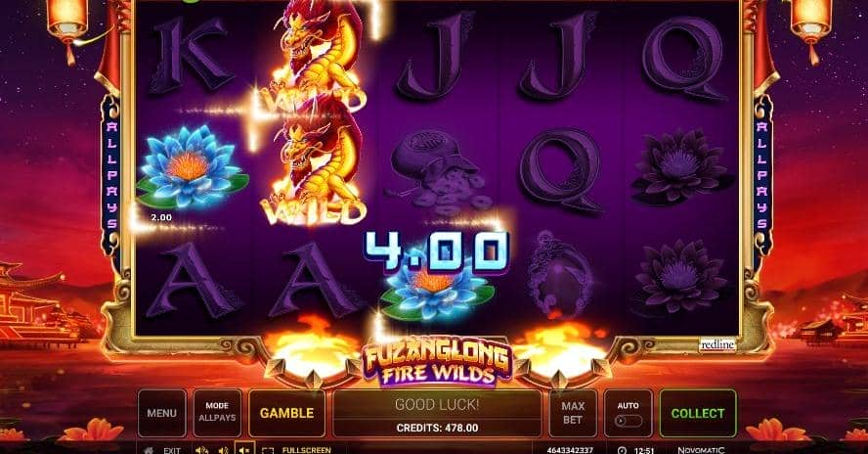Click the green COLLECT button

pyautogui.click(x=698, y=413)
